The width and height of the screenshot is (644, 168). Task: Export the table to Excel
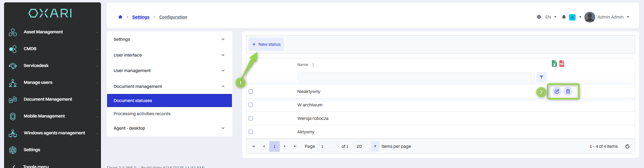tap(554, 64)
